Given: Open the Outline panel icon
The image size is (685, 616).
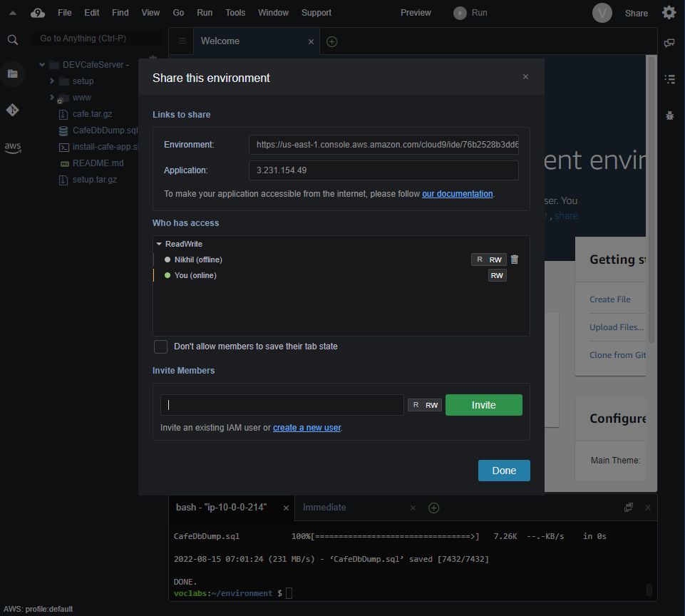Looking at the screenshot, I should 670,78.
